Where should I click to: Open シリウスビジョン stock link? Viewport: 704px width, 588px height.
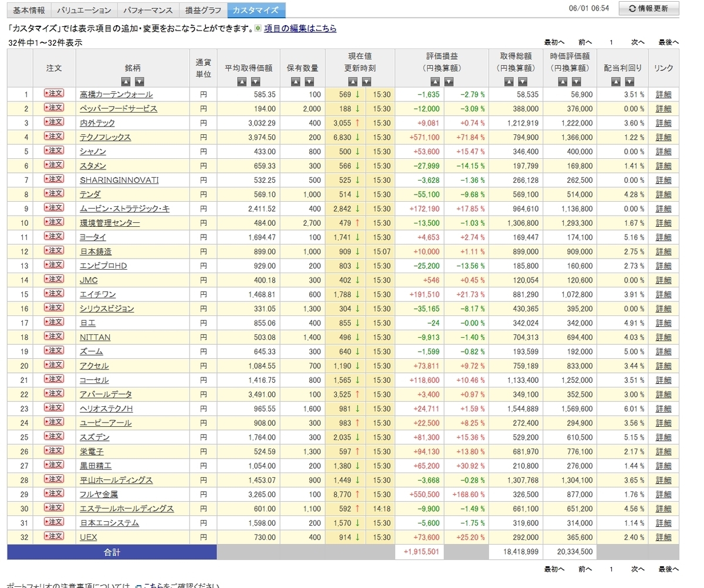pyautogui.click(x=107, y=308)
